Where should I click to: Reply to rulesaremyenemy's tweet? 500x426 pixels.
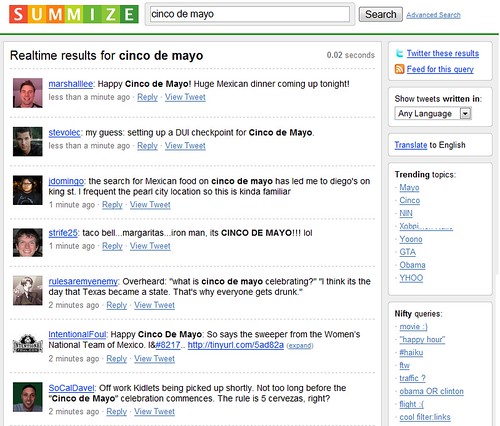(117, 305)
